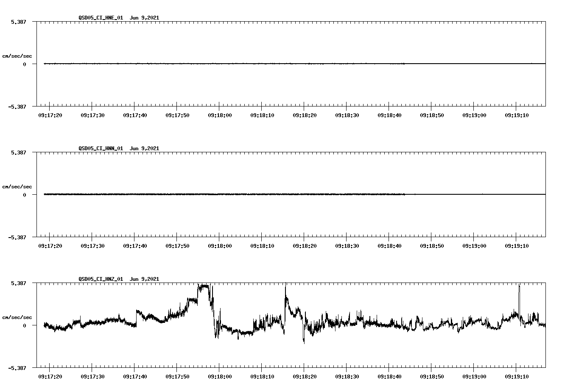576x392 pixels.
Task: Click the tall HNZ spike just after 09:19:10
Action: 519,301
